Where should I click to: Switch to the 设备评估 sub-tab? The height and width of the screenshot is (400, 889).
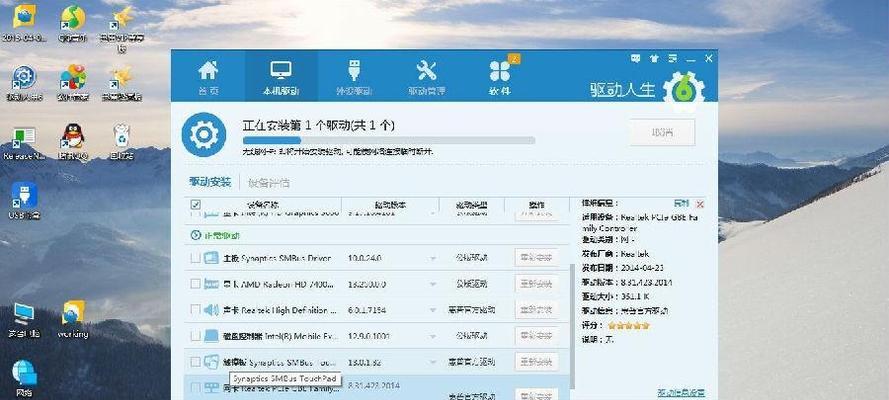pyautogui.click(x=269, y=182)
